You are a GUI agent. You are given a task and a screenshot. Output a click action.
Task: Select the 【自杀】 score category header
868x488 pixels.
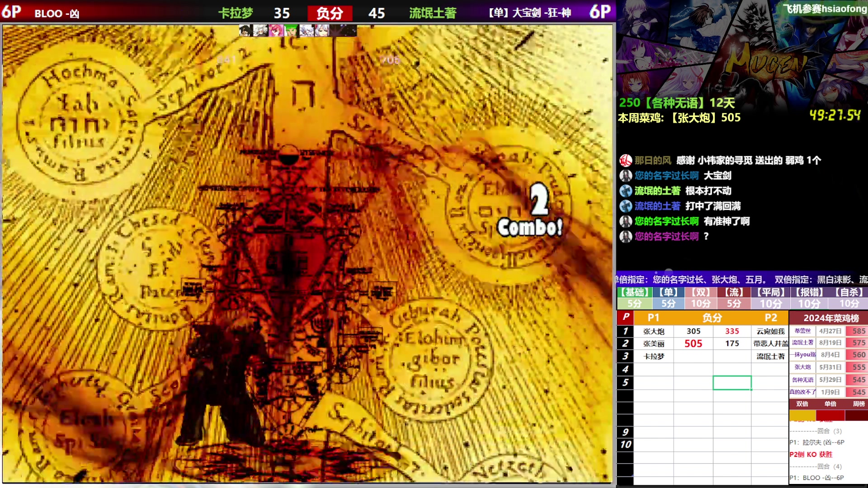(x=849, y=292)
